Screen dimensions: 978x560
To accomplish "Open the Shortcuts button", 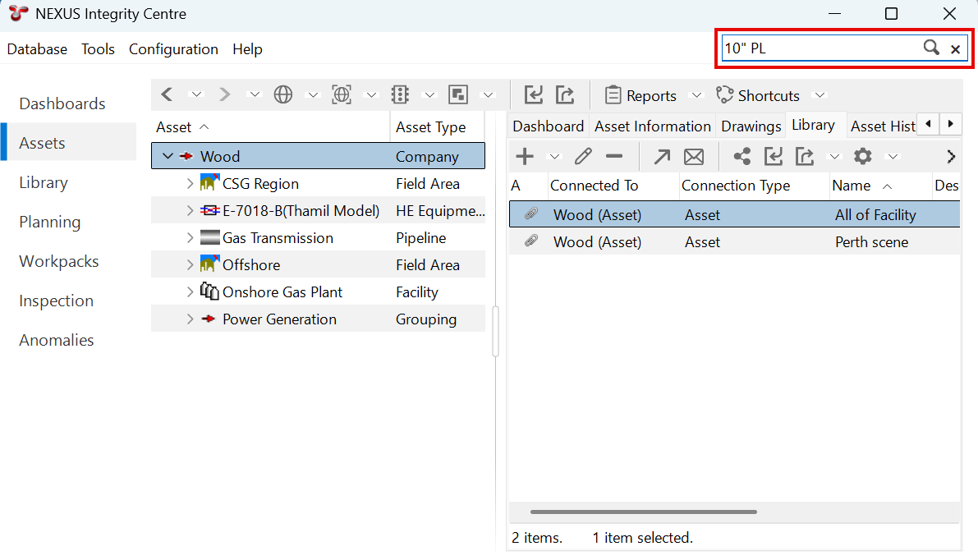I will pyautogui.click(x=758, y=95).
